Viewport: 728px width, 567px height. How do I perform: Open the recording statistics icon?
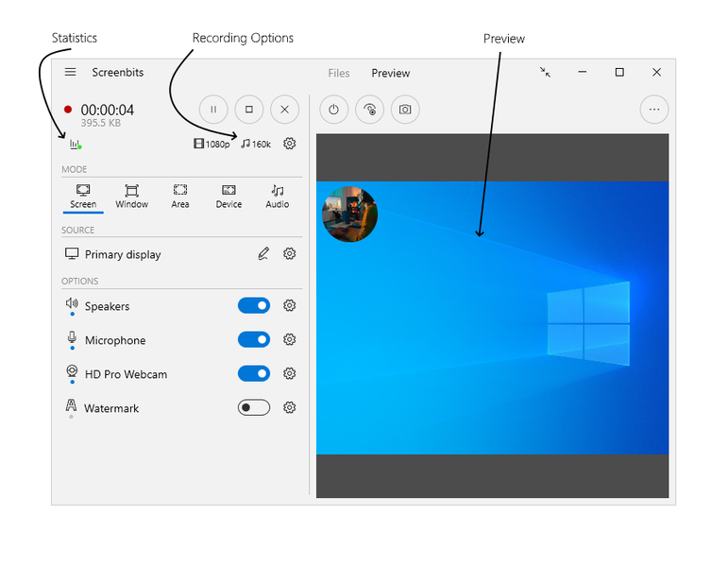(76, 144)
